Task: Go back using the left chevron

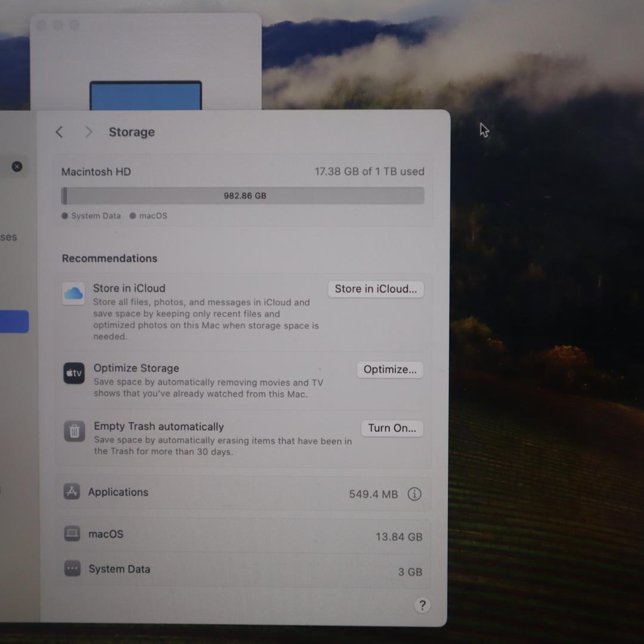Action: tap(59, 132)
